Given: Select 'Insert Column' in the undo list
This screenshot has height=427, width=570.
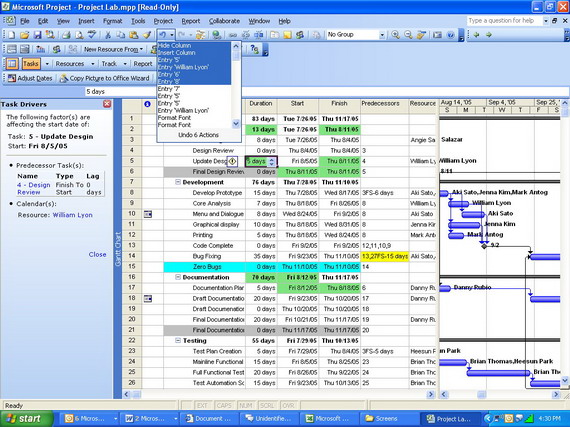Looking at the screenshot, I should point(194,53).
